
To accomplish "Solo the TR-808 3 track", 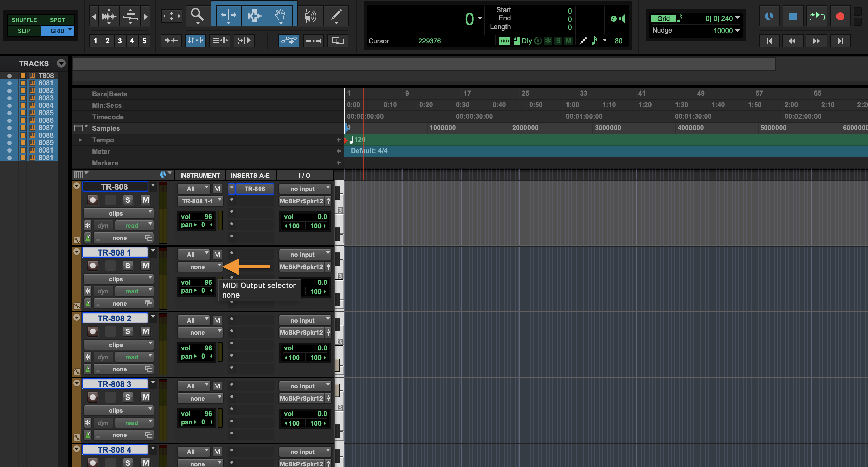I will (x=128, y=397).
